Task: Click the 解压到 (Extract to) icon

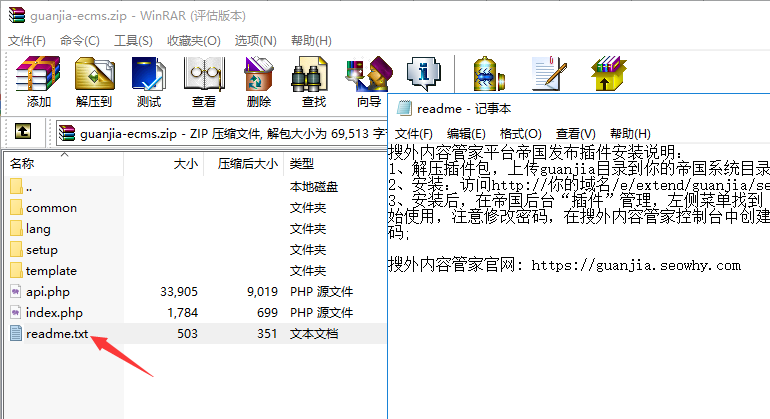Action: (94, 82)
